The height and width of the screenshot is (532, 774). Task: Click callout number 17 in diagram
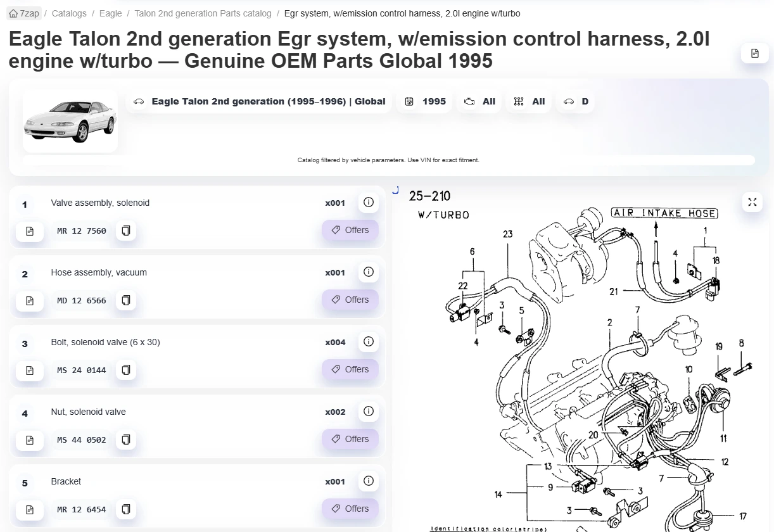pos(743,516)
